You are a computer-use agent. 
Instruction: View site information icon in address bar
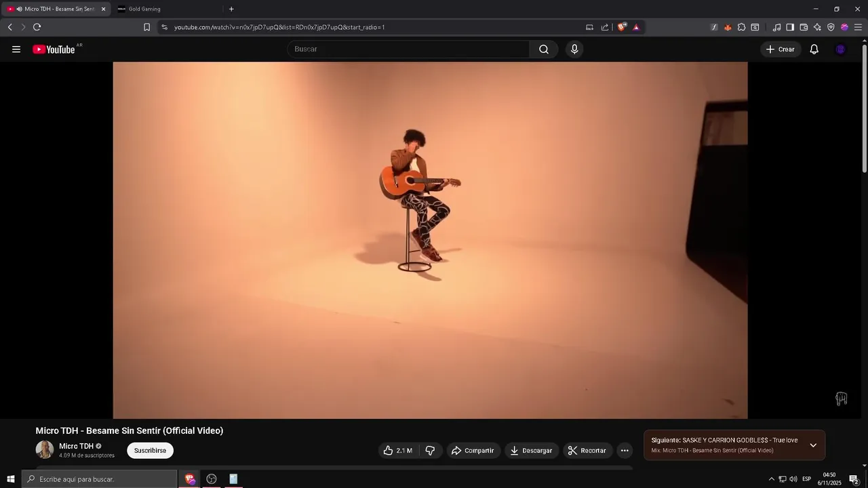coord(164,27)
